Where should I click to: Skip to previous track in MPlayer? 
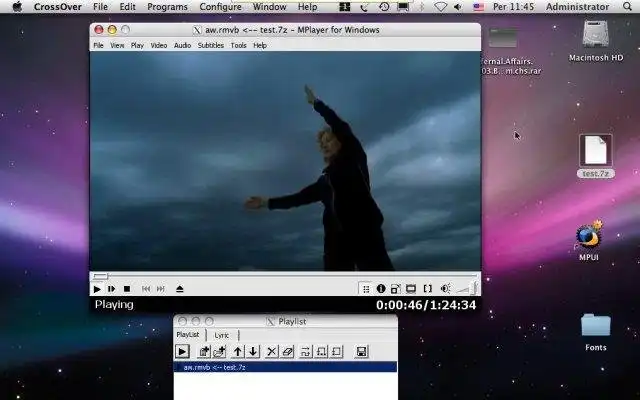point(146,289)
